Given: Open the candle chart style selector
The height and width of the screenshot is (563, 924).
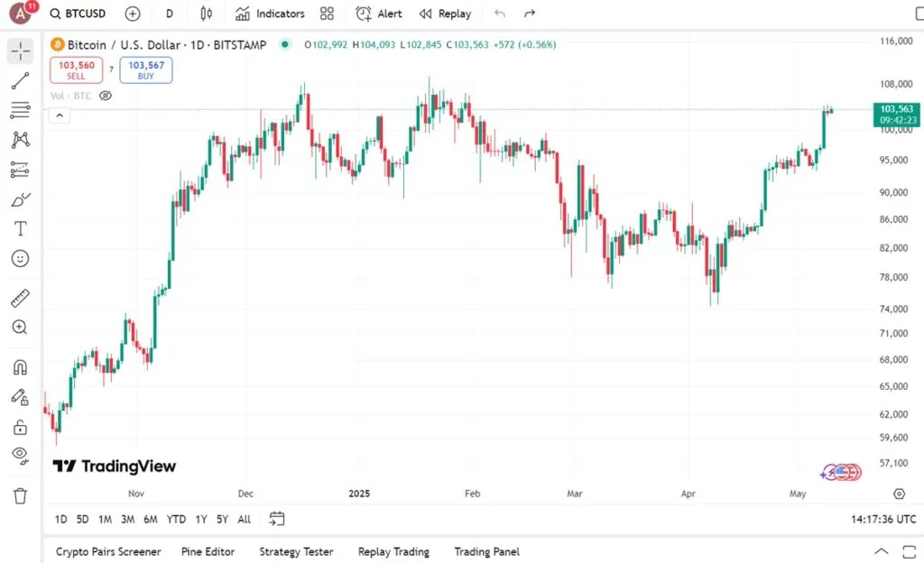Looking at the screenshot, I should [206, 14].
